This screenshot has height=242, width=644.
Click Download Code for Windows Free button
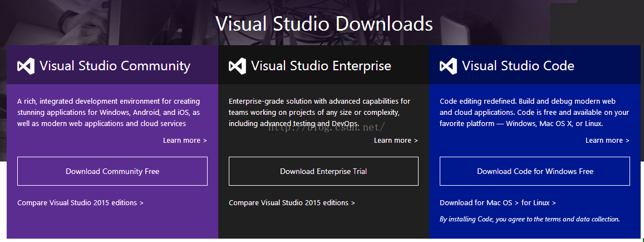coord(535,171)
